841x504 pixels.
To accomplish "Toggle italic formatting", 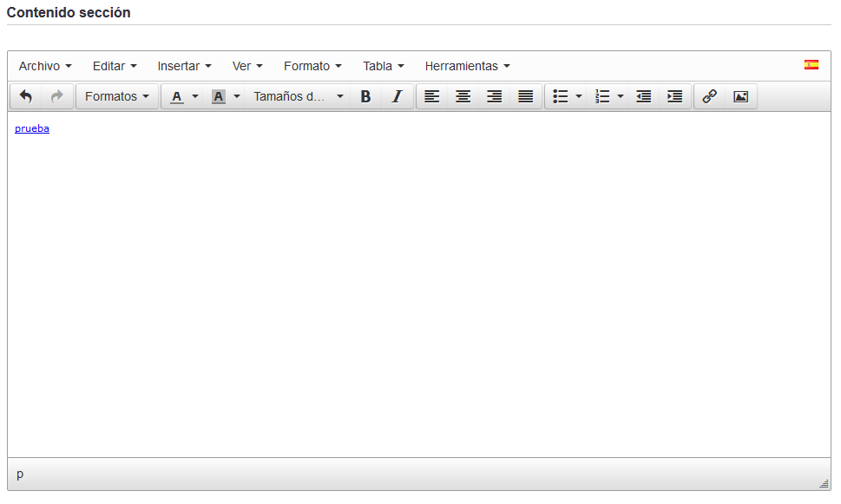I will (397, 96).
